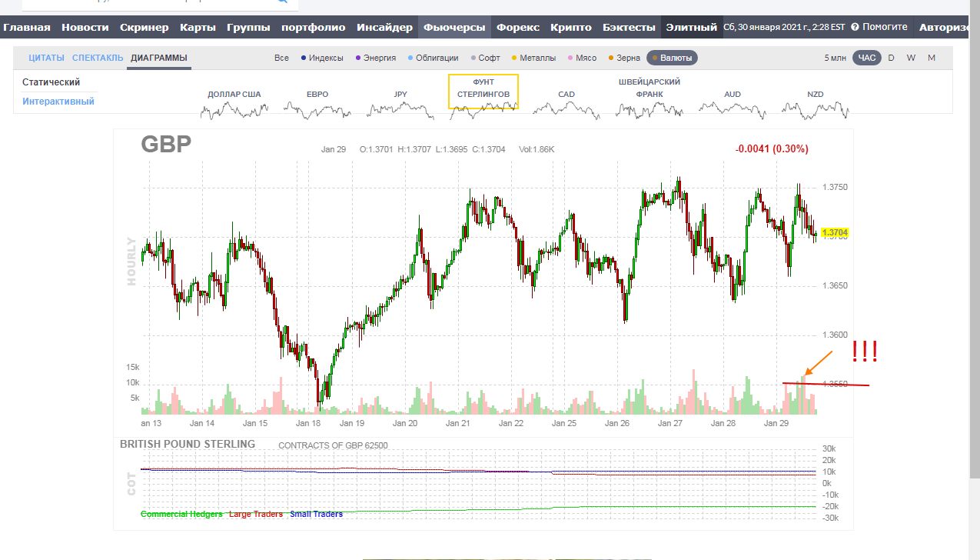
Task: Open the Главная navigation item
Action: pyautogui.click(x=27, y=28)
